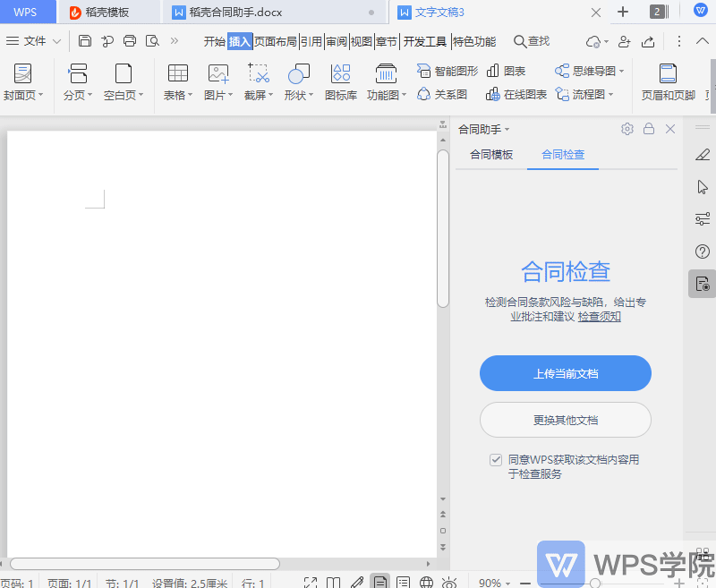Open Print Preview icon

click(152, 41)
